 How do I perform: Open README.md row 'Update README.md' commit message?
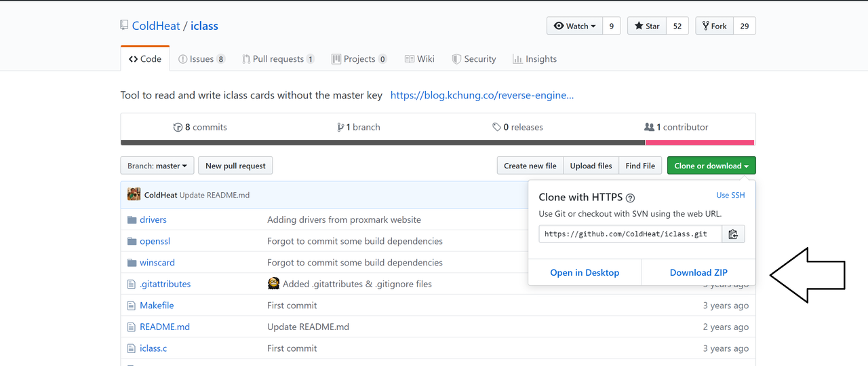tap(308, 327)
